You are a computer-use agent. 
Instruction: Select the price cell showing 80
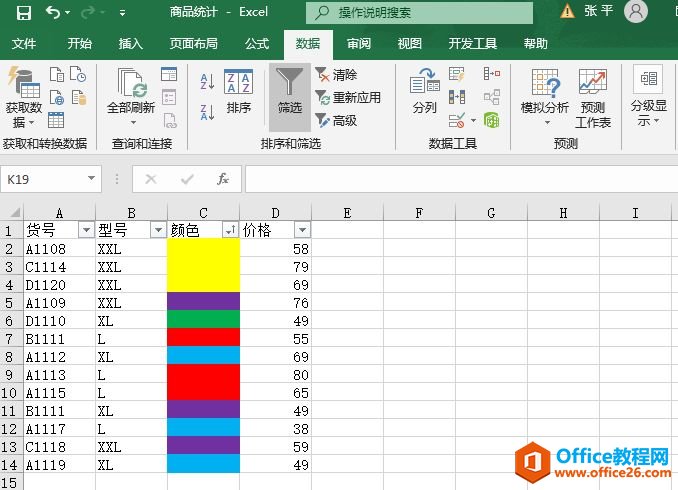(x=275, y=375)
